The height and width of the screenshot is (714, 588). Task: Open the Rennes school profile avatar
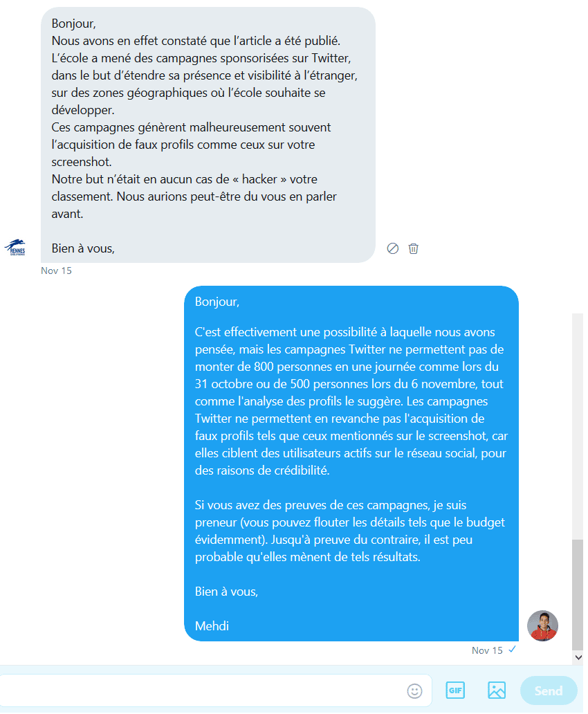pos(15,247)
